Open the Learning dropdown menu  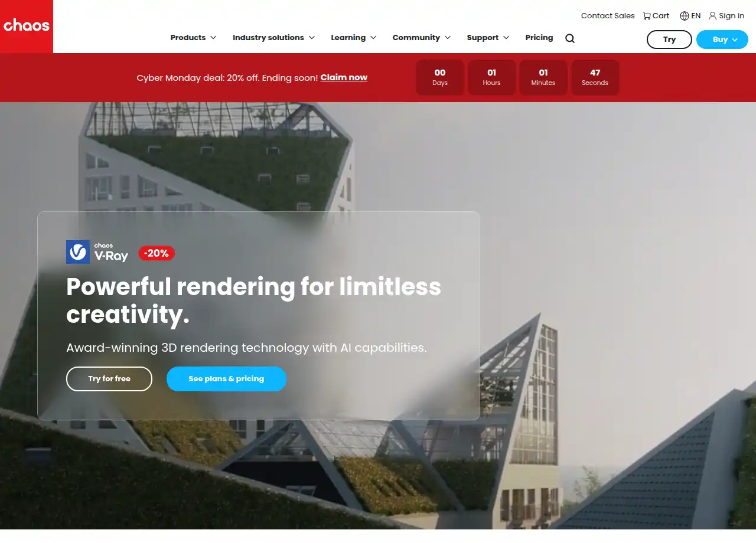tap(354, 38)
